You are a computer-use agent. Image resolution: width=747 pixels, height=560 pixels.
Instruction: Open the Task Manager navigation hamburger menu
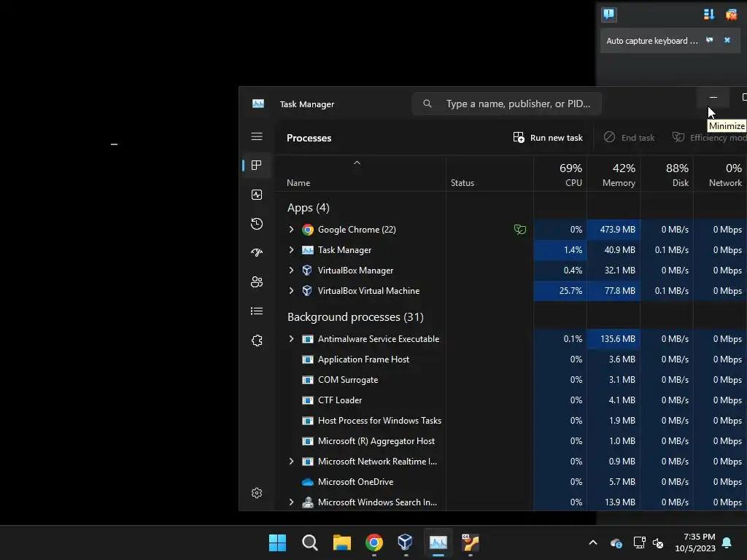257,136
